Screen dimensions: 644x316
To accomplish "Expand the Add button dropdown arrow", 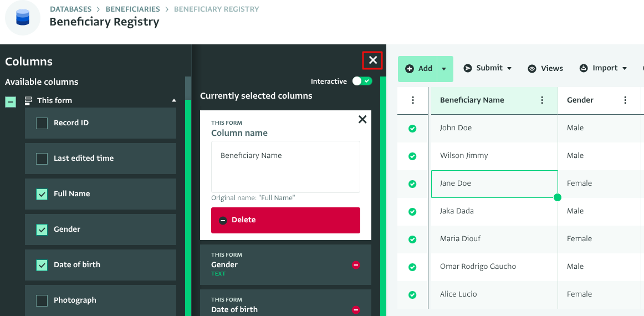I will (x=444, y=69).
